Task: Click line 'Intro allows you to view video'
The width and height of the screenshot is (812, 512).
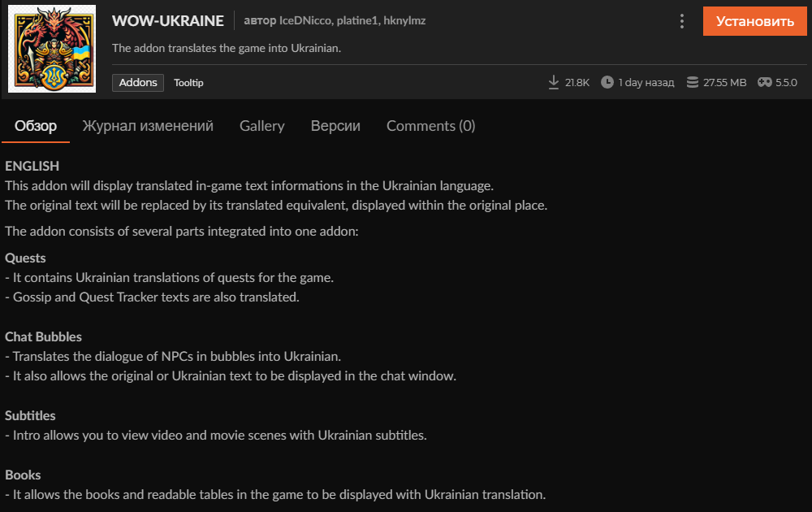Action: click(x=216, y=436)
